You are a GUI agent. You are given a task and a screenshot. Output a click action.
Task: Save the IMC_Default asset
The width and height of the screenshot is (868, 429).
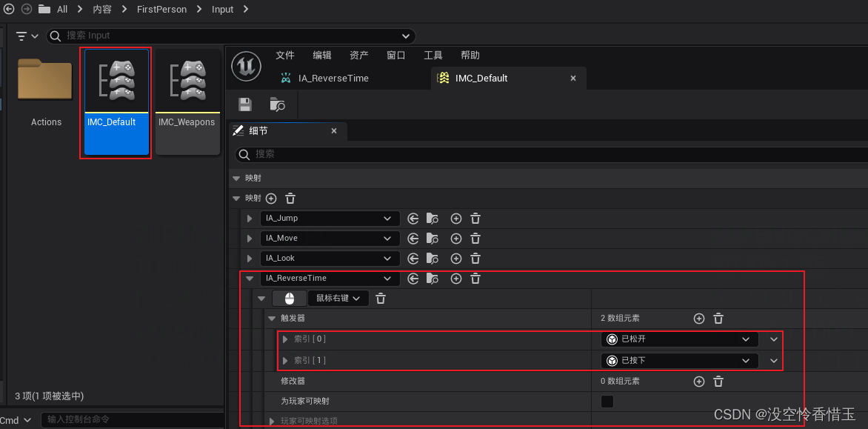tap(245, 105)
